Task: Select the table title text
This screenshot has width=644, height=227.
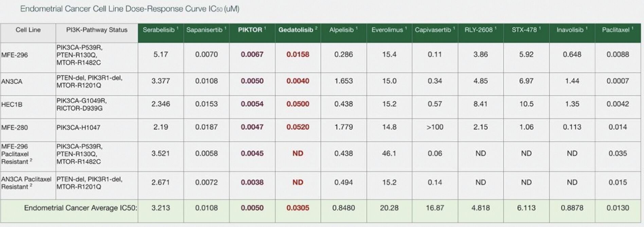Action: pyautogui.click(x=130, y=9)
